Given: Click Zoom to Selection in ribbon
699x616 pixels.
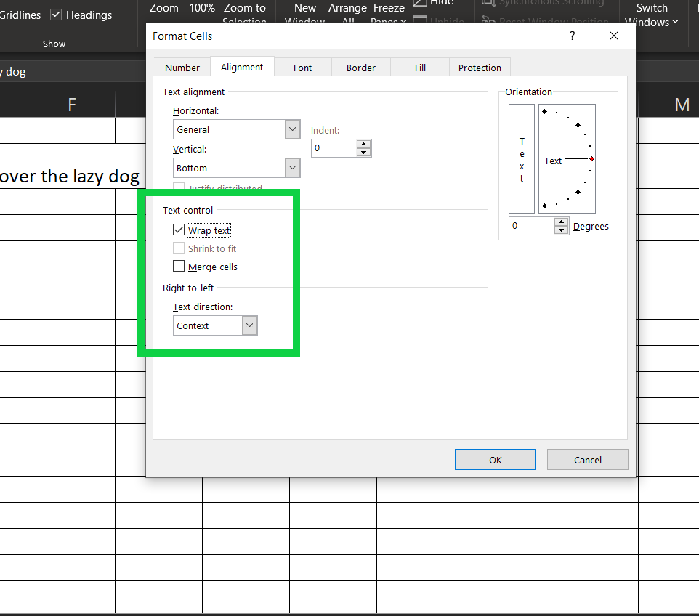Looking at the screenshot, I should pyautogui.click(x=244, y=12).
